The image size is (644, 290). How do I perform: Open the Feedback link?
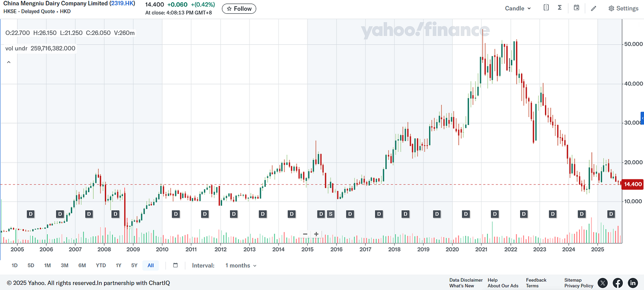536,280
